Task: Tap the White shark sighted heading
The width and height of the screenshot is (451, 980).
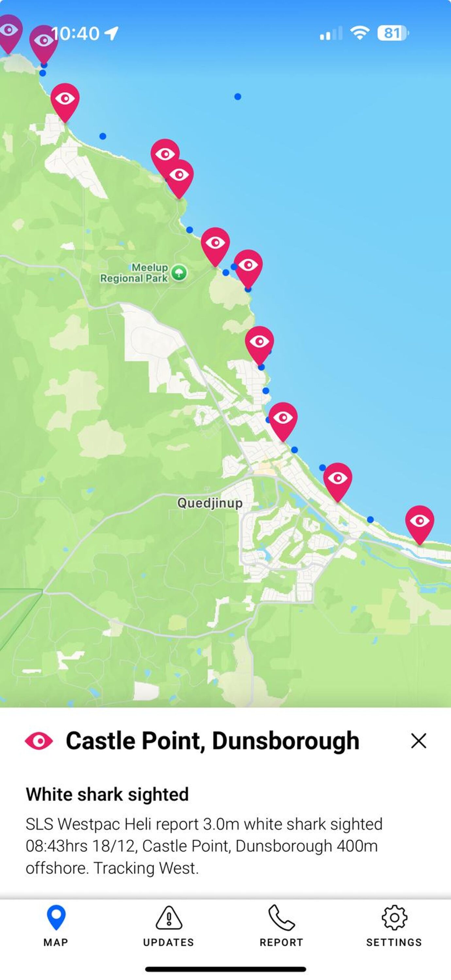Action: (107, 794)
